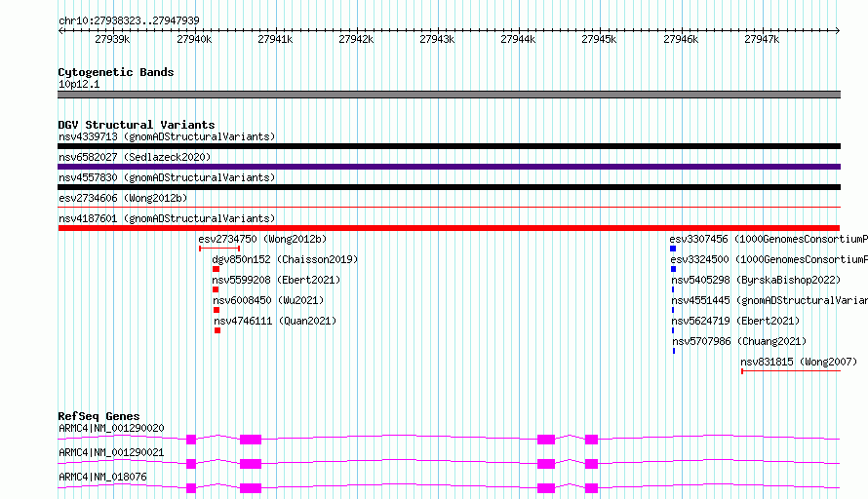868x499 pixels.
Task: Click the nsv4746111 Quan2021 red marker
Action: click(217, 330)
